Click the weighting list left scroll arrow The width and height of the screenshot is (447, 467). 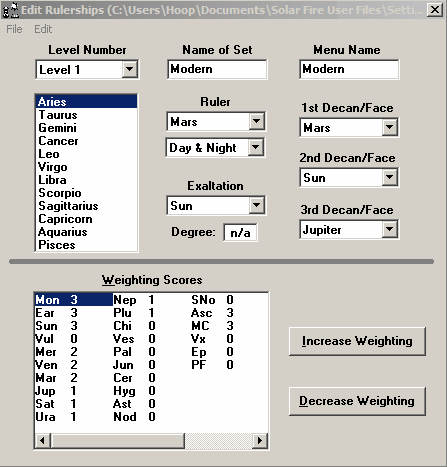coord(42,441)
